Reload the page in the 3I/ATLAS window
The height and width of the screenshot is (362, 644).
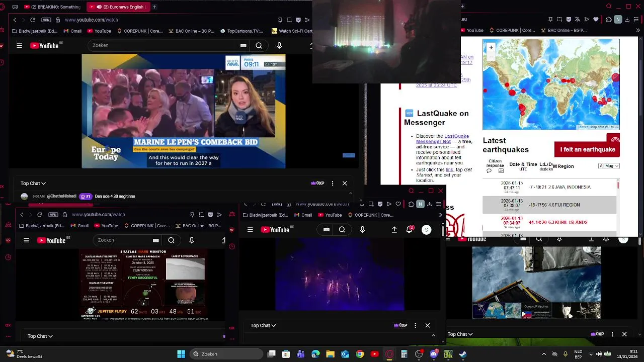(x=40, y=215)
